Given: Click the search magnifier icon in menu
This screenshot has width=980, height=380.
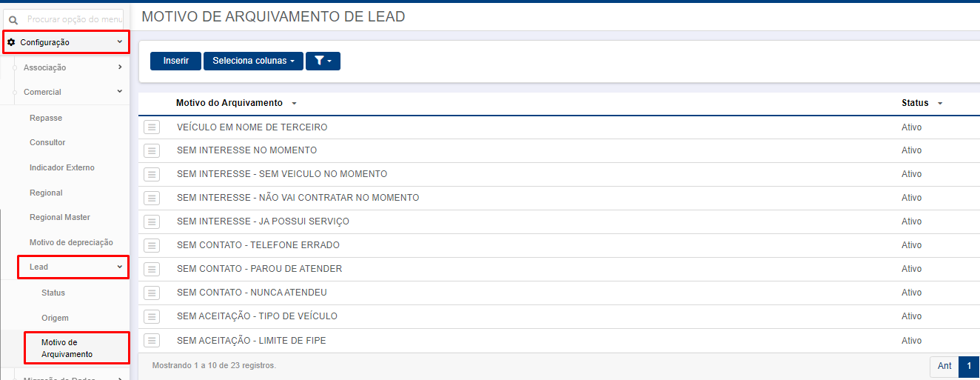Looking at the screenshot, I should 13,20.
